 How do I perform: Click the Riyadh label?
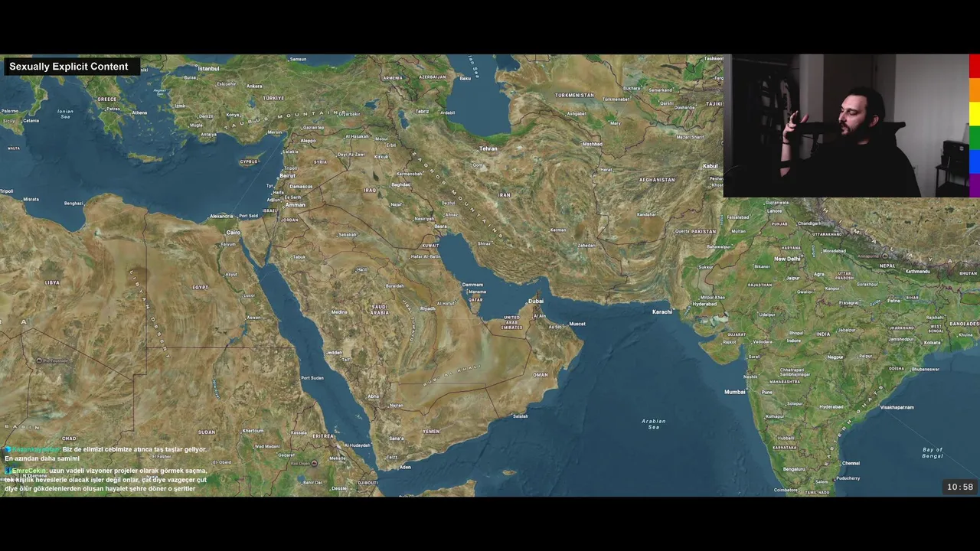427,308
